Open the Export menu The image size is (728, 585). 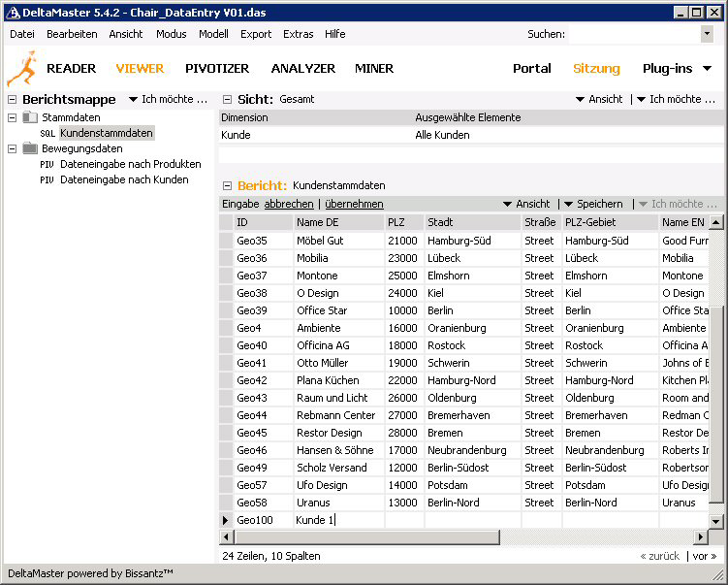256,34
